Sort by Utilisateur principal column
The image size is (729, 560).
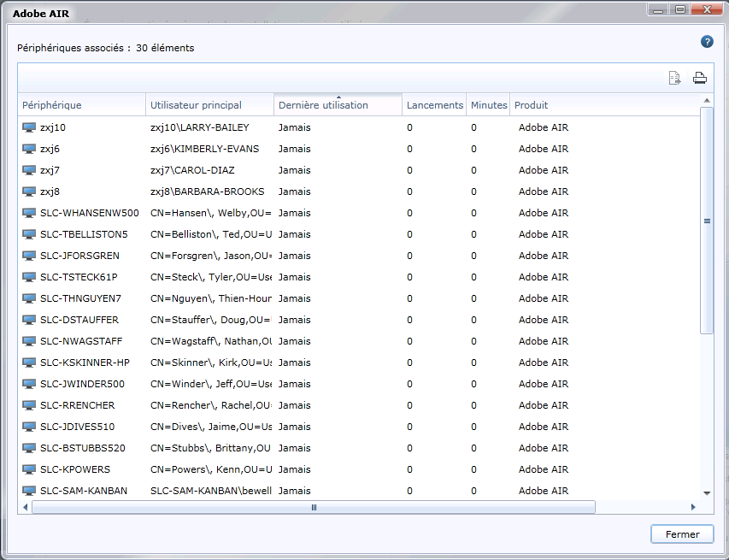210,105
